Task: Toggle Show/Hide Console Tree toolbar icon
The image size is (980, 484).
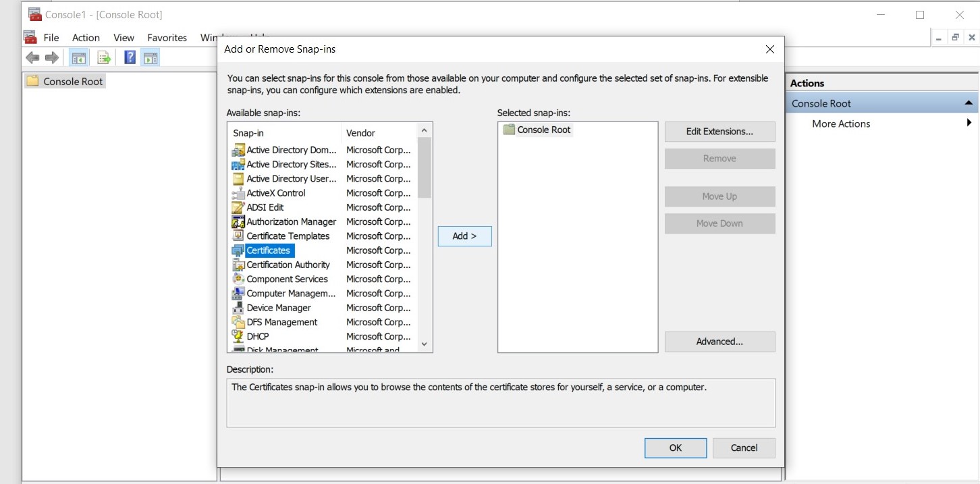Action: [79, 57]
